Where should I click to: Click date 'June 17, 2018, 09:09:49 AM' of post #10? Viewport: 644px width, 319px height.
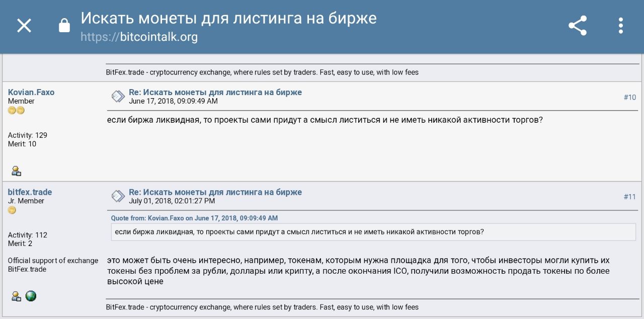pos(173,101)
